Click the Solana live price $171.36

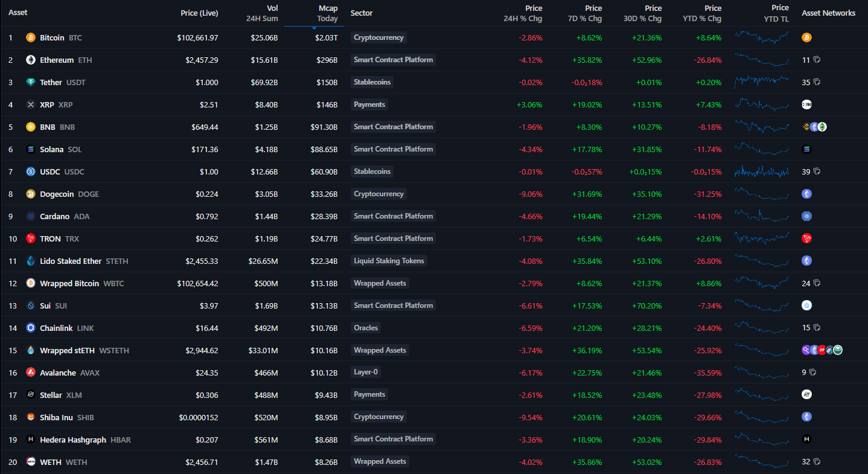coord(203,149)
